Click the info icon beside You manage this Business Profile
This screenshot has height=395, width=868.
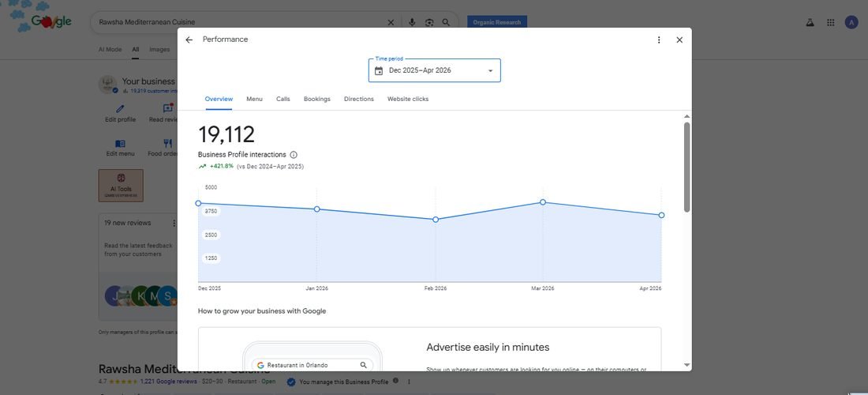[x=395, y=381]
